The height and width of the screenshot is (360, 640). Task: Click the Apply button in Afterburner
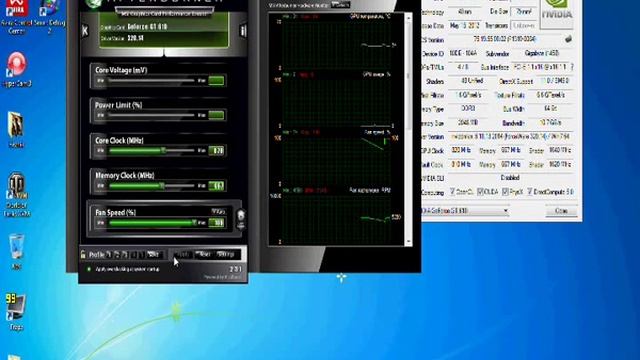182,254
